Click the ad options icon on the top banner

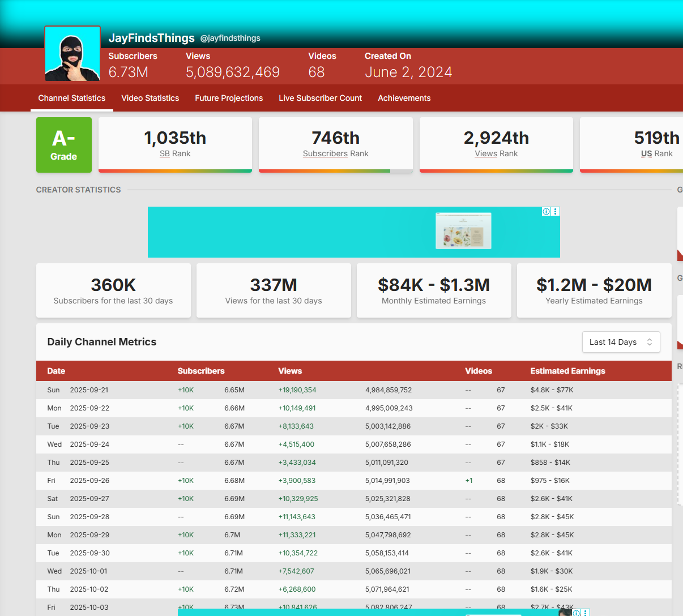coord(556,212)
